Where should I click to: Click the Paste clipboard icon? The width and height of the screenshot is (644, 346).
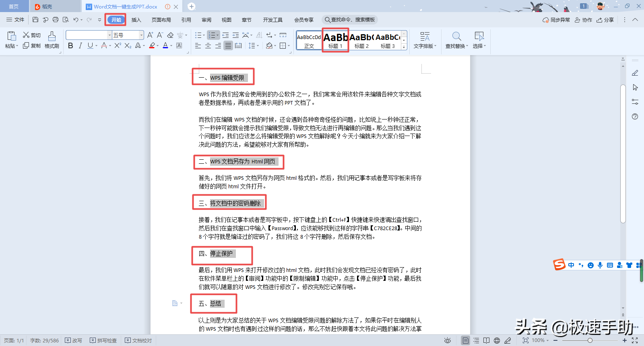pyautogui.click(x=12, y=36)
